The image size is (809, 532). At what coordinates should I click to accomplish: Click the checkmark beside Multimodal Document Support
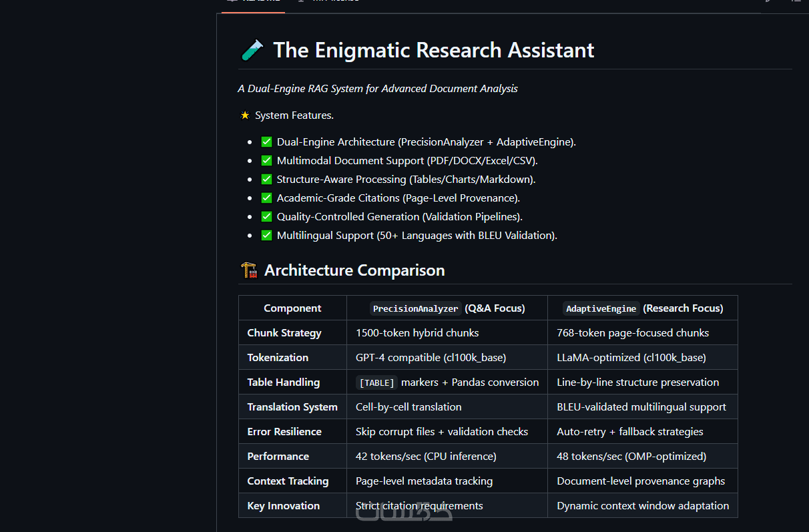click(x=266, y=161)
